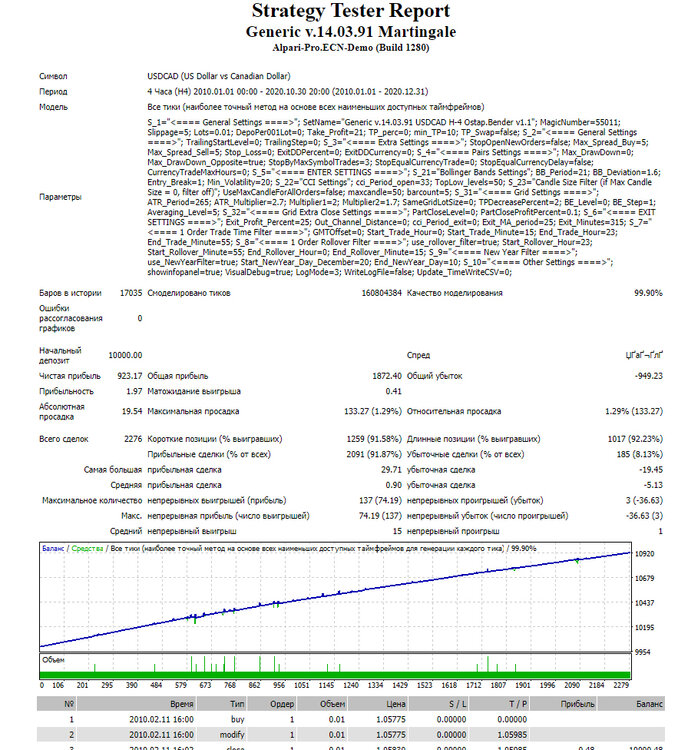Click the 'Всего сделок' label
The height and width of the screenshot is (750, 678).
click(64, 439)
